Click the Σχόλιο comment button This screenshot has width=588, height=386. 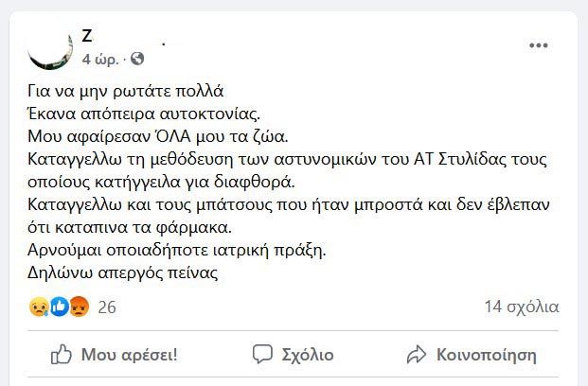pyautogui.click(x=293, y=355)
